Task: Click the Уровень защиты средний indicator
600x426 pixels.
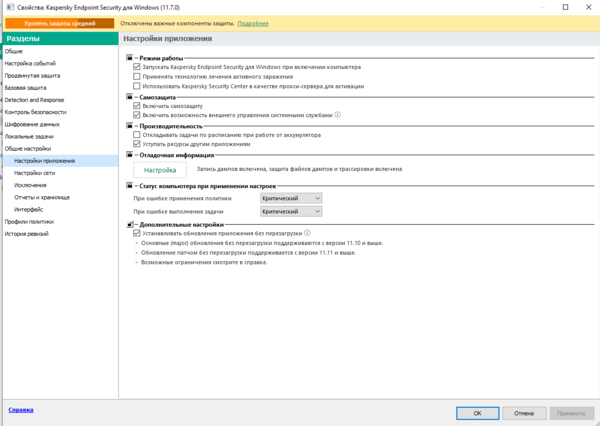Action: click(60, 23)
